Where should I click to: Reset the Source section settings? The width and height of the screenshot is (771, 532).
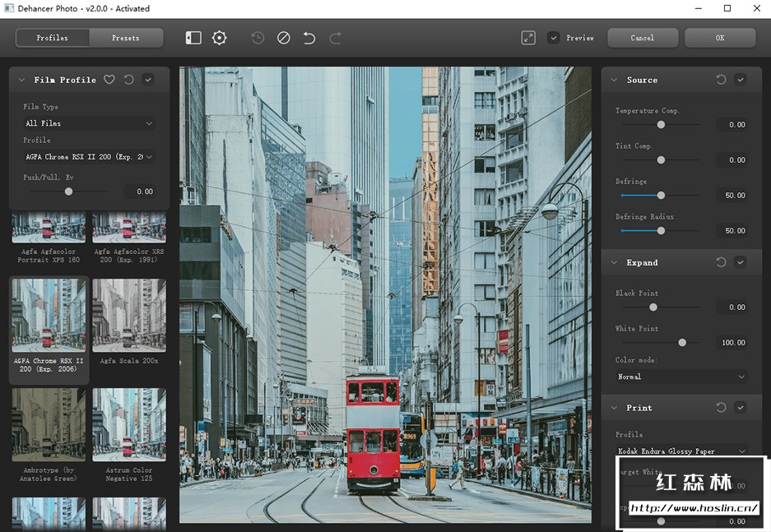(x=721, y=80)
